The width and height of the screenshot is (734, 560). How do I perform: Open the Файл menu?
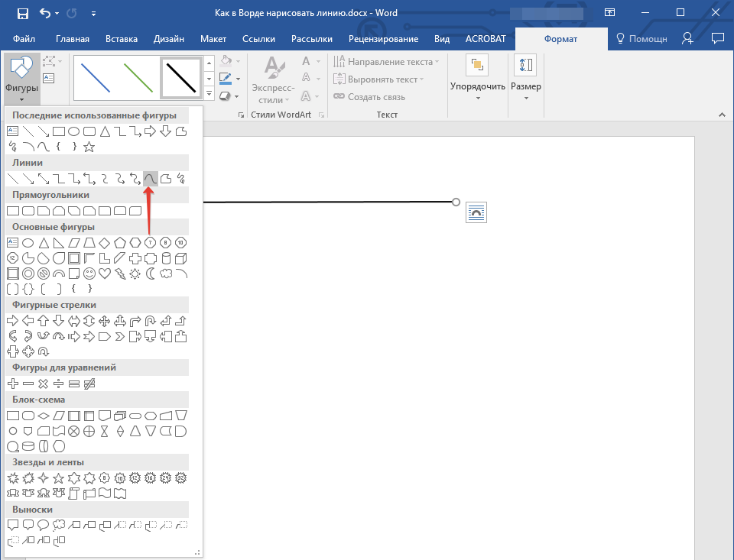24,39
